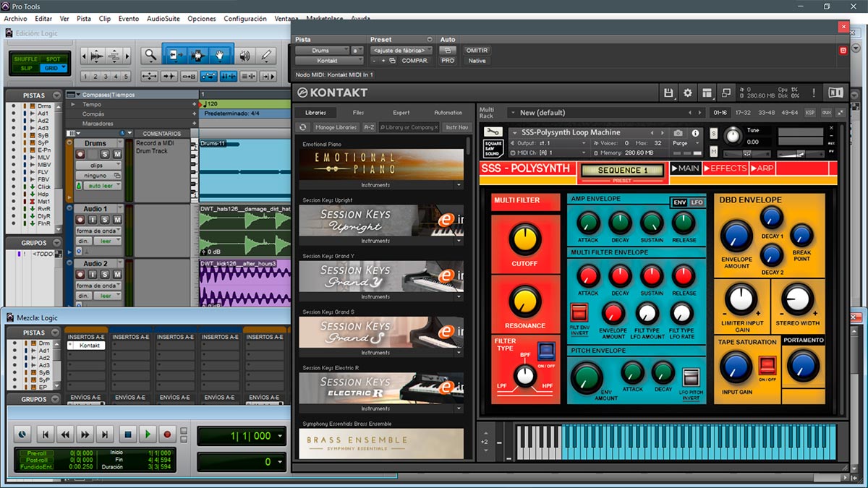Toggle the AMP envelope LFO switch
Viewport: 868px width, 488px height.
pyautogui.click(x=697, y=202)
